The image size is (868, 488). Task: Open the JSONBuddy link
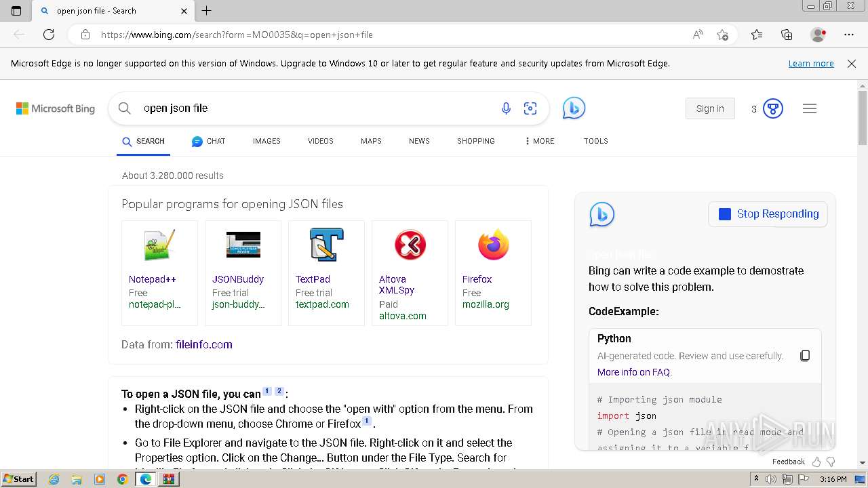tap(238, 279)
